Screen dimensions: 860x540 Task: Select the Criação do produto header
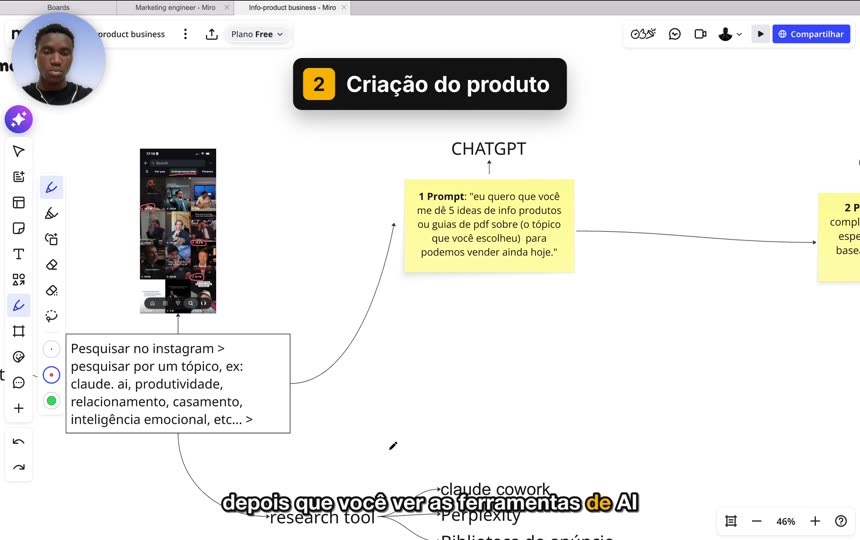click(x=429, y=84)
